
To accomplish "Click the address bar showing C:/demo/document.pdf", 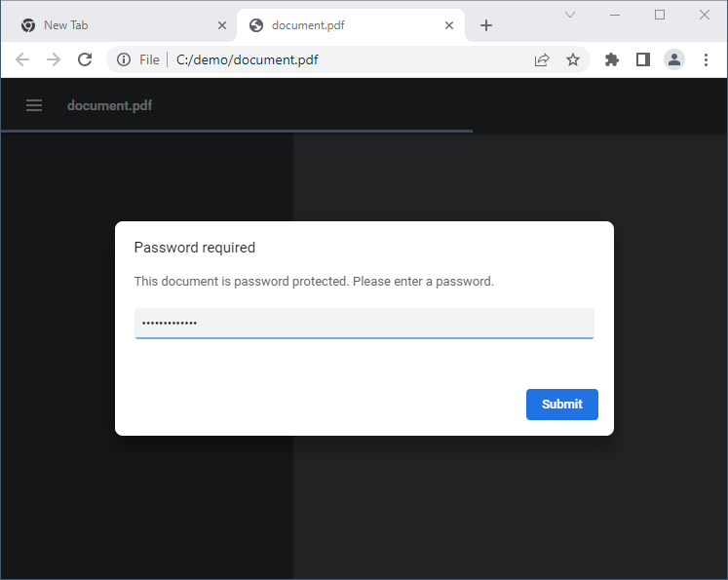I will tap(348, 59).
